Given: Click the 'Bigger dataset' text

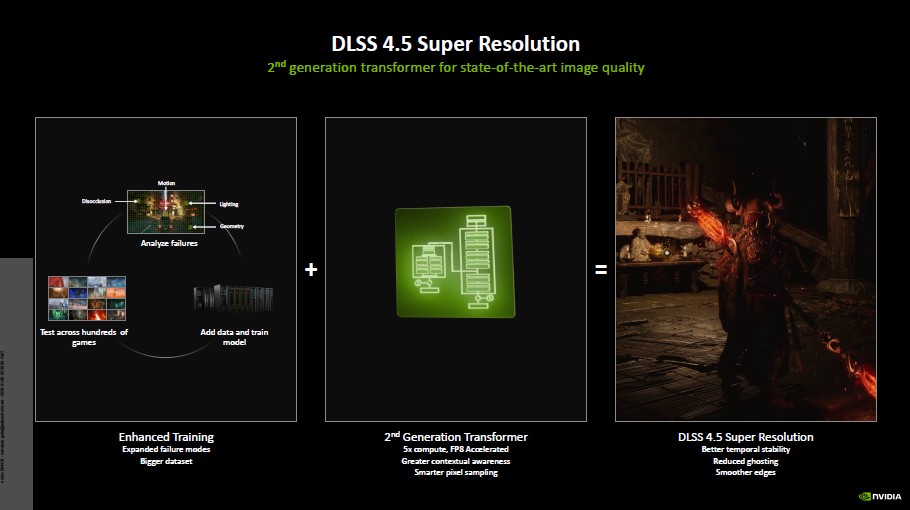Looking at the screenshot, I should pos(166,461).
